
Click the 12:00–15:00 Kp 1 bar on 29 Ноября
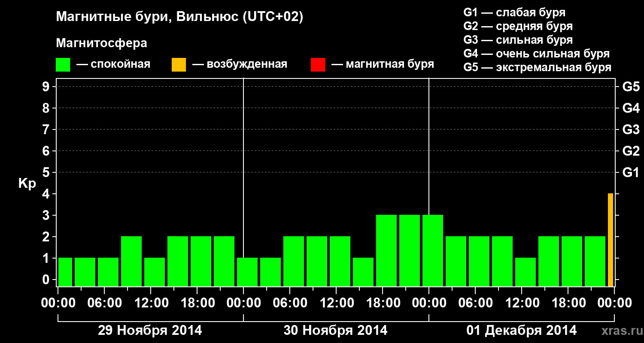155,272
